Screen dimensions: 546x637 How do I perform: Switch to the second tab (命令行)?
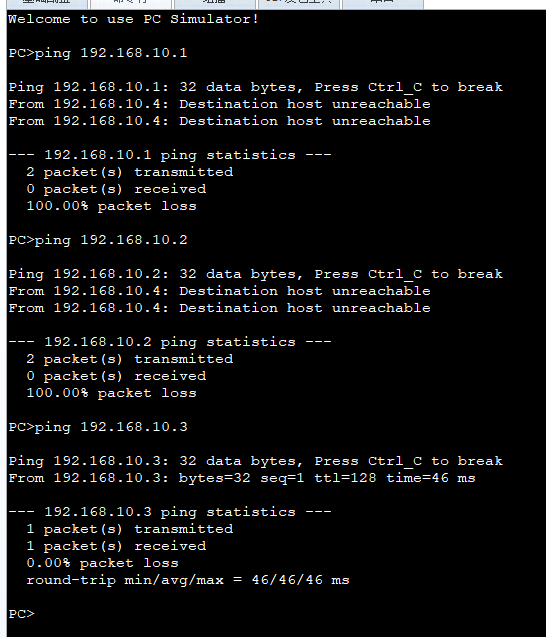tap(131, 3)
